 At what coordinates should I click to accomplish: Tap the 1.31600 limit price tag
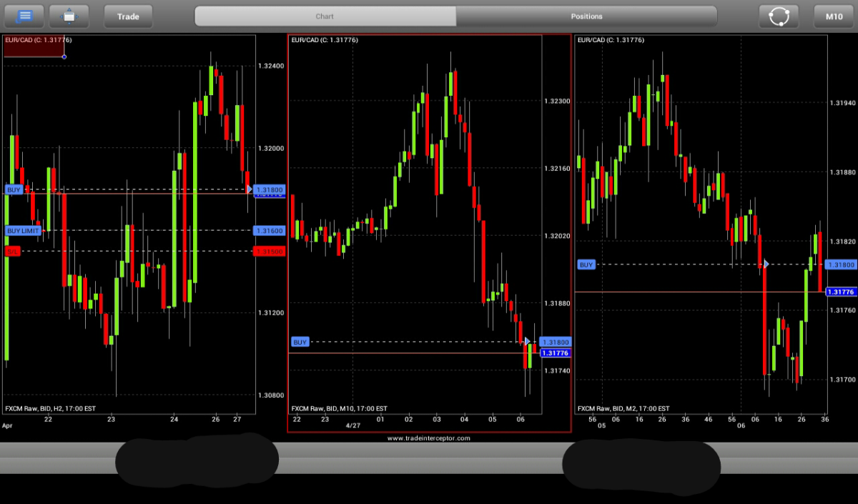tap(270, 230)
